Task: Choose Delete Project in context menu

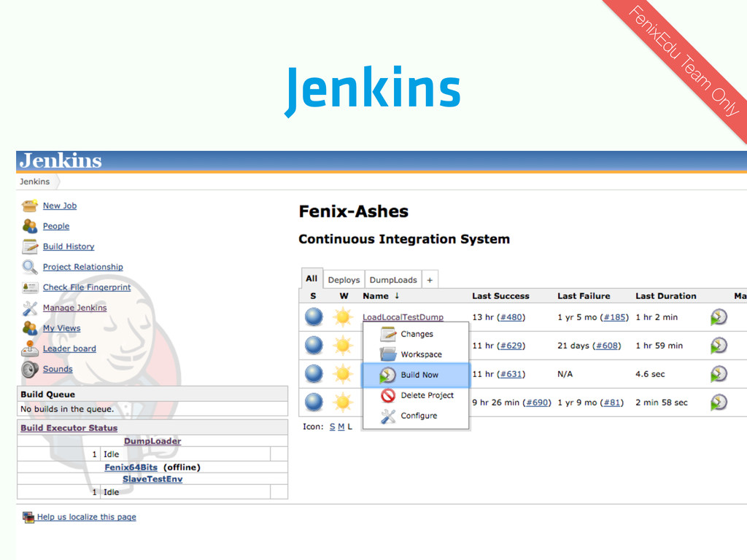Action: click(416, 395)
